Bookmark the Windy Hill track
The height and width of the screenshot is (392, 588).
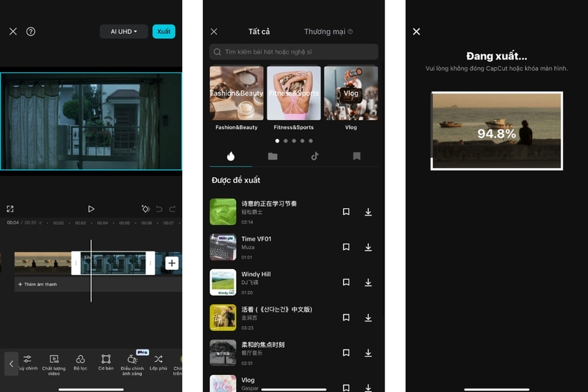point(346,282)
